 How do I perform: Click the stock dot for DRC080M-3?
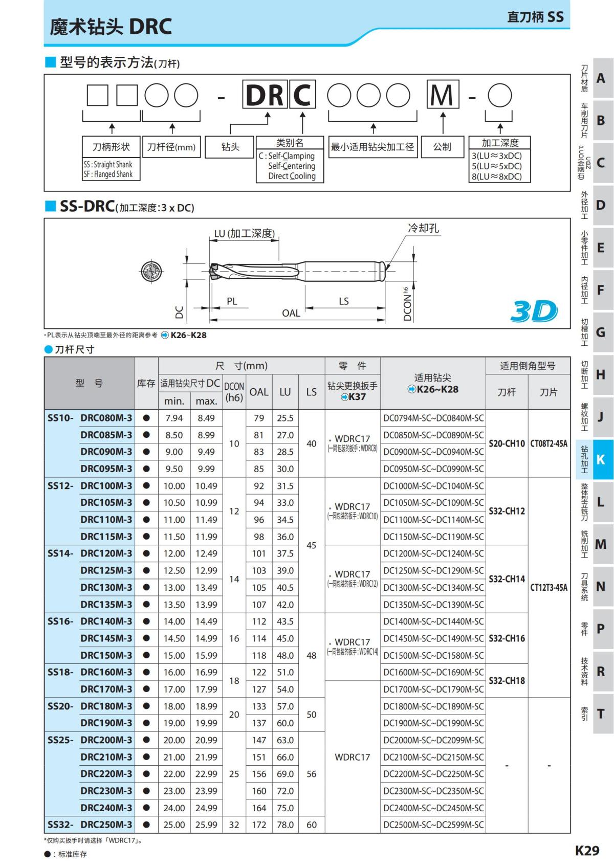[146, 418]
